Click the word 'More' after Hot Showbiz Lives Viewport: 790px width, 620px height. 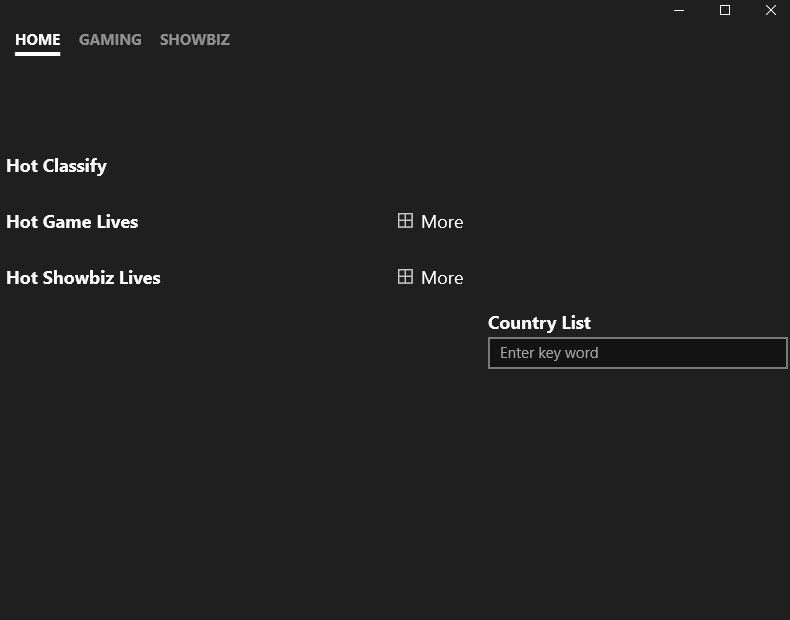(442, 278)
